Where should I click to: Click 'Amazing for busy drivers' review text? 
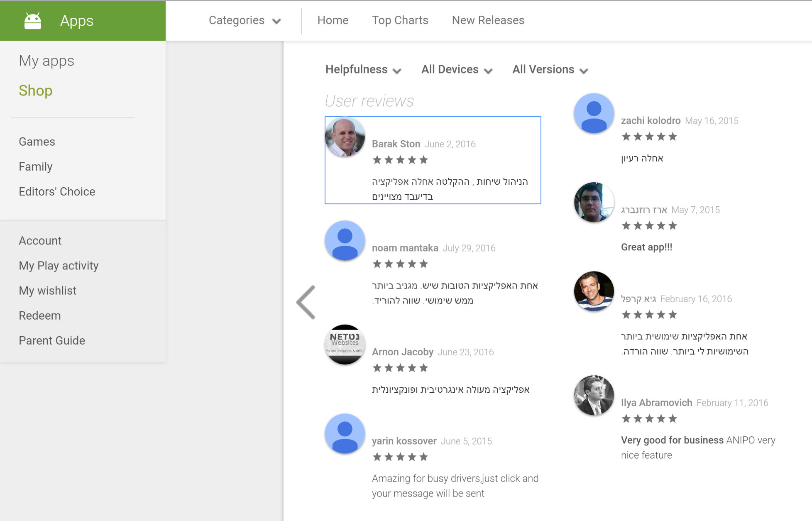click(x=455, y=486)
